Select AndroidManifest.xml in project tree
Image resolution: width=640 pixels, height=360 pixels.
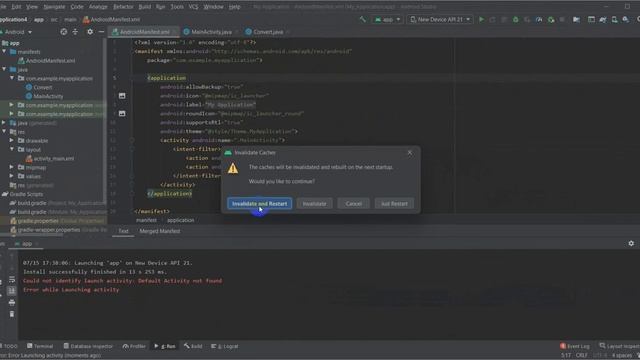47,60
